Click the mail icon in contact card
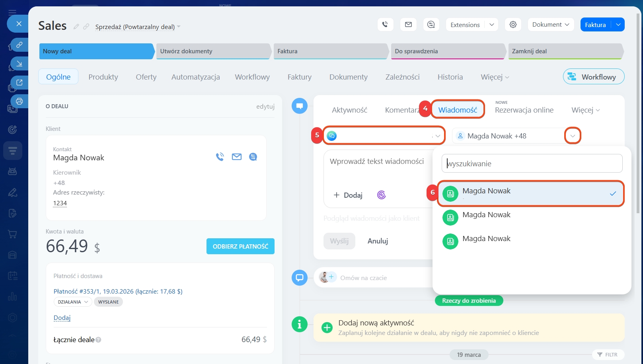 point(237,157)
